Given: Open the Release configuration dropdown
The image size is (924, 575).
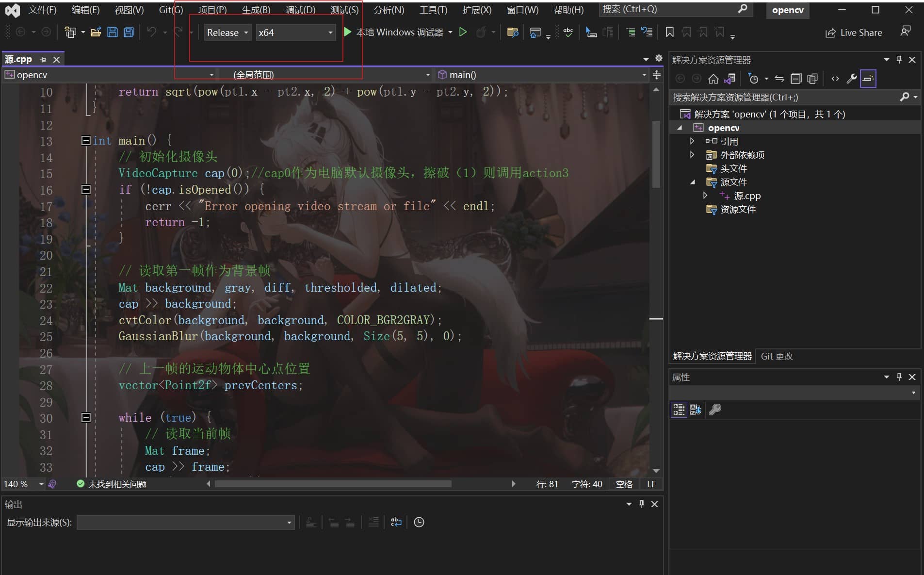Looking at the screenshot, I should pyautogui.click(x=227, y=33).
